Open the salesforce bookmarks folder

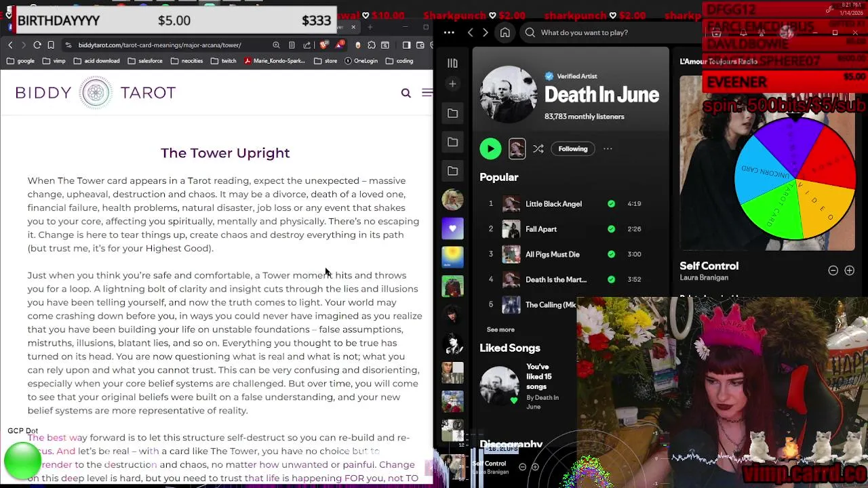(145, 61)
